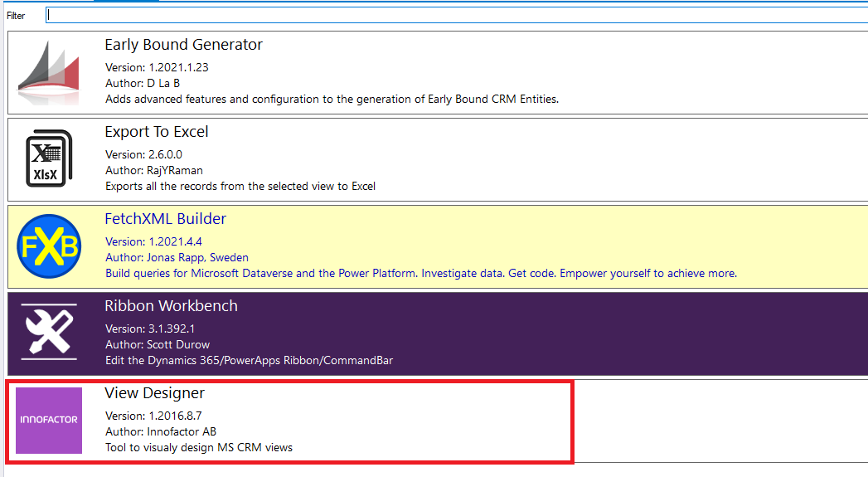Click 'Tool to visualy design MS CRM views'
Viewport: 868px width, 477px height.
[199, 447]
